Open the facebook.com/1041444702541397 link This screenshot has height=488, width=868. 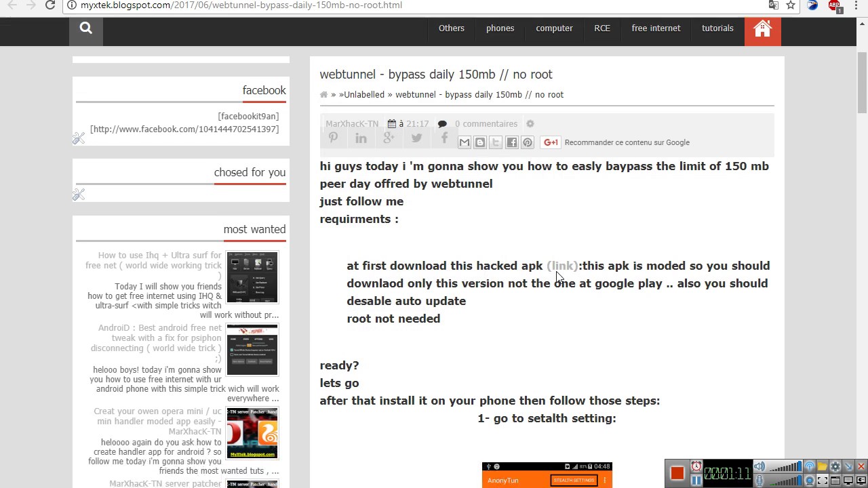184,129
